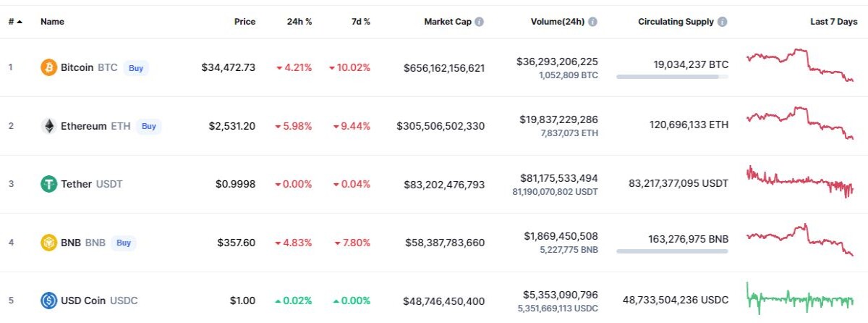Buy Ethereum using the Buy button
The height and width of the screenshot is (323, 868).
click(x=149, y=126)
